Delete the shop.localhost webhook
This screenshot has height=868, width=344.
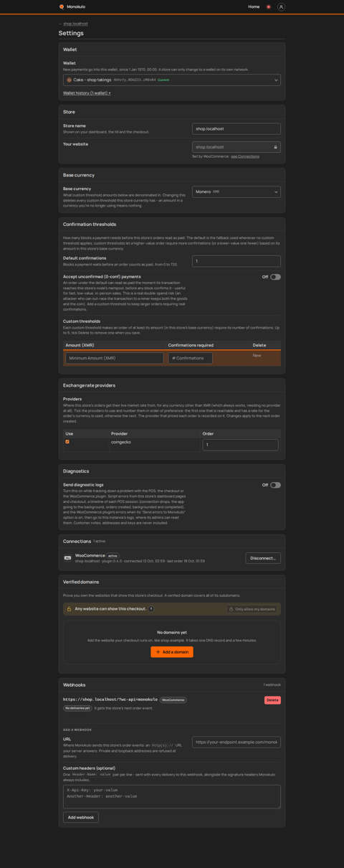point(272,700)
